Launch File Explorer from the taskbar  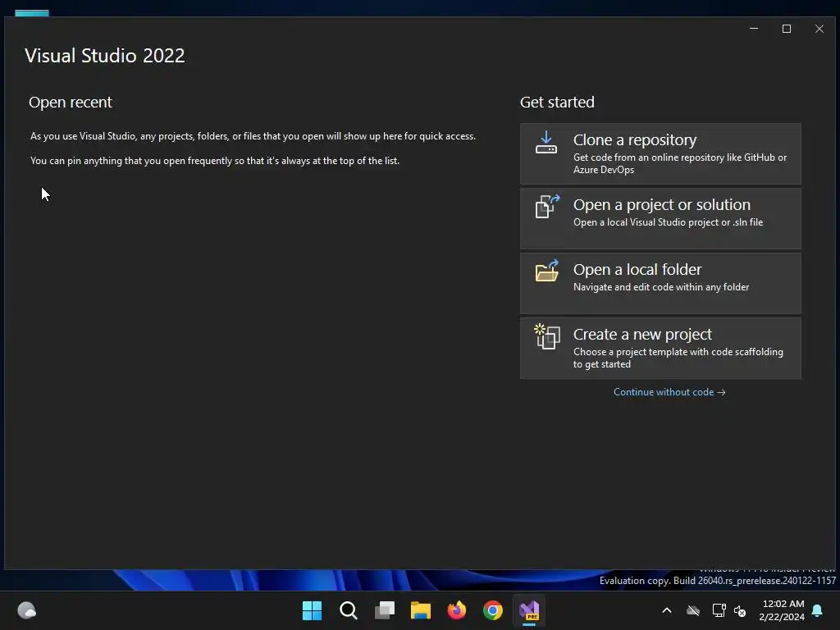[421, 610]
